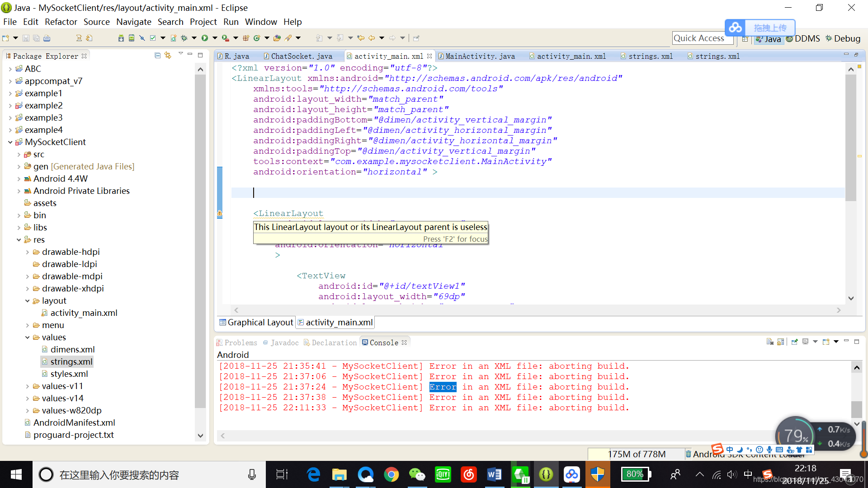This screenshot has width=868, height=488.
Task: Click the Debug bug toolbar icon
Action: point(184,38)
